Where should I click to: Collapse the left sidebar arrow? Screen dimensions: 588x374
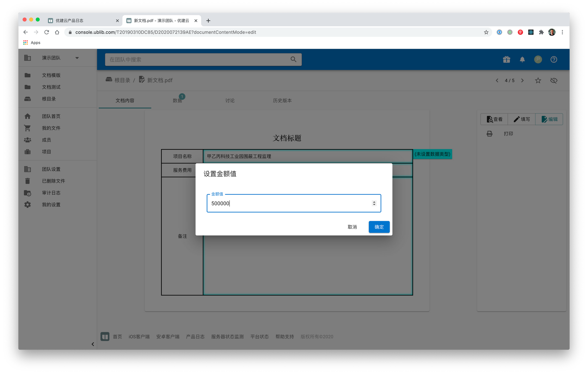(x=93, y=344)
